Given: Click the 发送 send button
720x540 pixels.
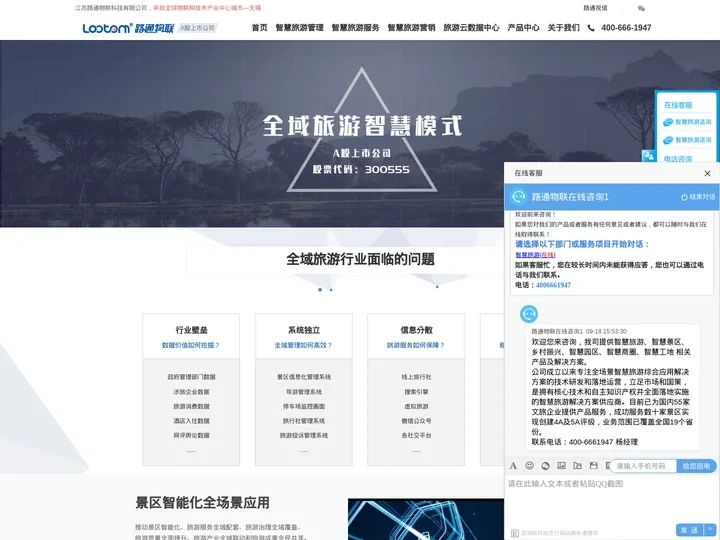Looking at the screenshot, I should point(690,529).
